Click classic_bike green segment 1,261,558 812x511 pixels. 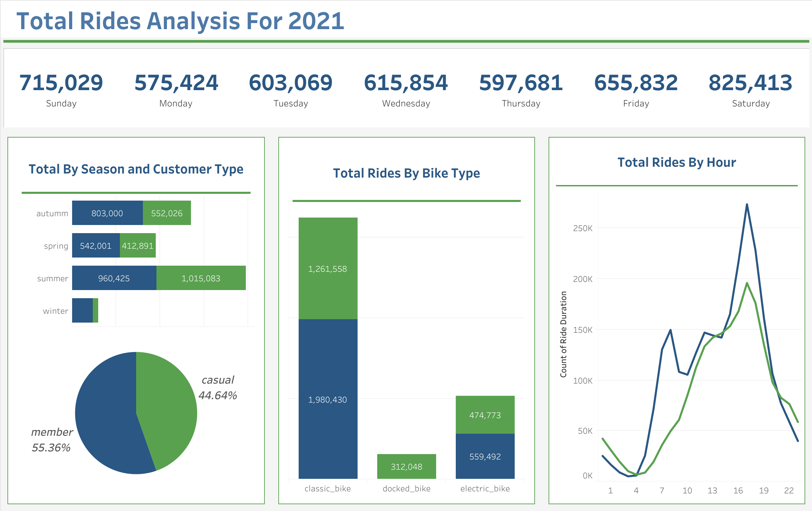coord(328,268)
